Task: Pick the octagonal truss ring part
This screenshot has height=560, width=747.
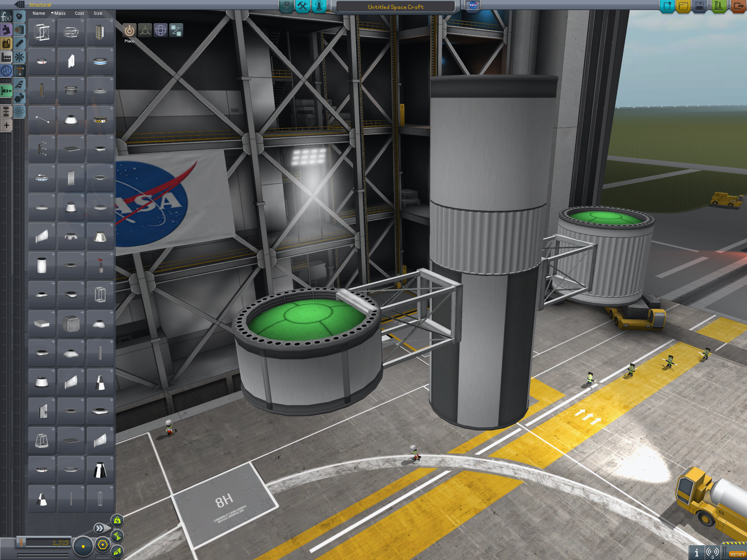Action: (71, 32)
